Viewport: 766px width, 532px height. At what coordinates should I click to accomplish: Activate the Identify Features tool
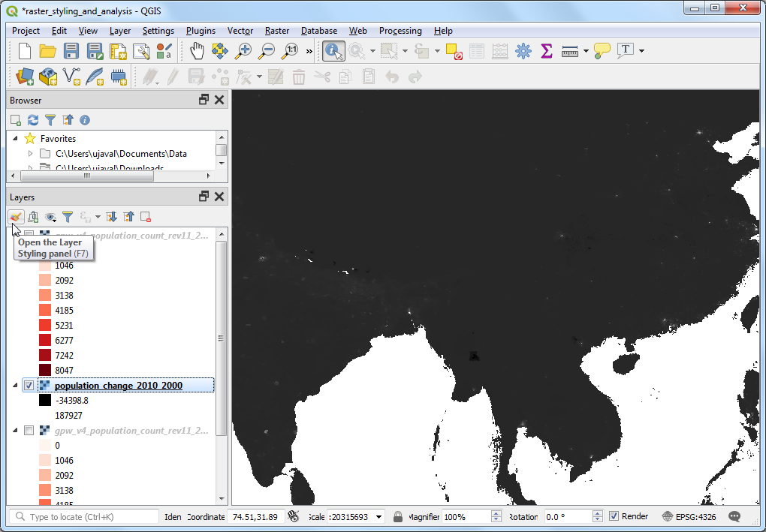(x=333, y=51)
